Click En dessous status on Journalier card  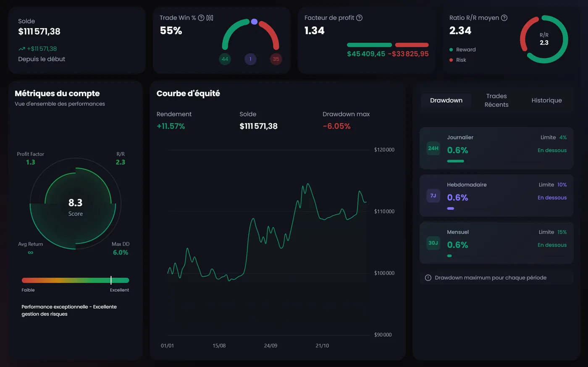552,150
